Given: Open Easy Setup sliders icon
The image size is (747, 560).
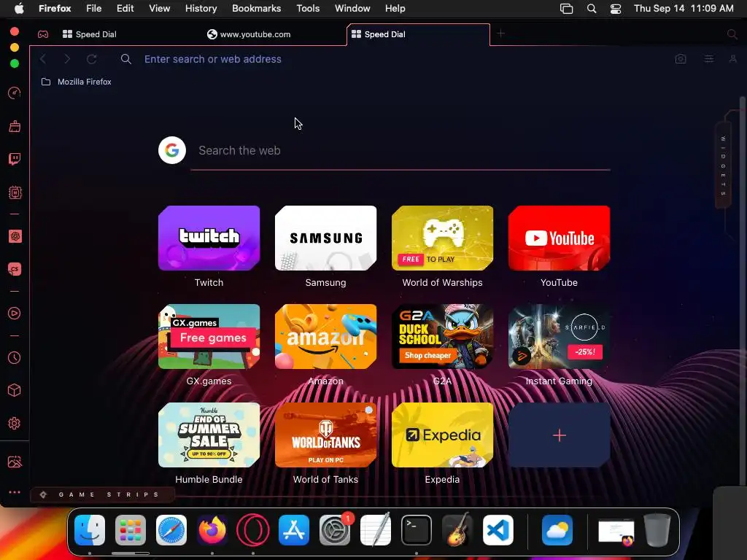Looking at the screenshot, I should [709, 58].
